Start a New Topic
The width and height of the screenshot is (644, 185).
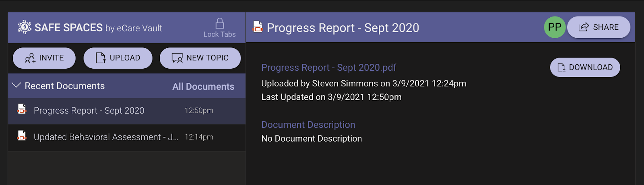pos(200,58)
